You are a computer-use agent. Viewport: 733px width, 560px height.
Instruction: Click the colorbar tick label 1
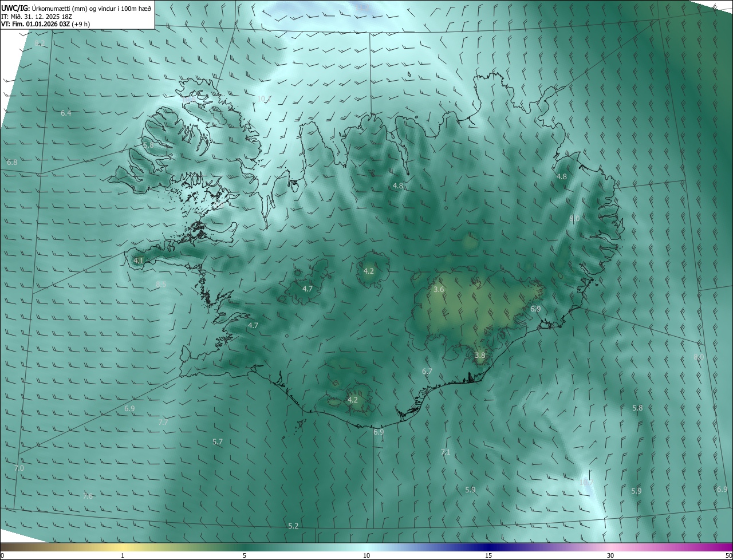(123, 556)
